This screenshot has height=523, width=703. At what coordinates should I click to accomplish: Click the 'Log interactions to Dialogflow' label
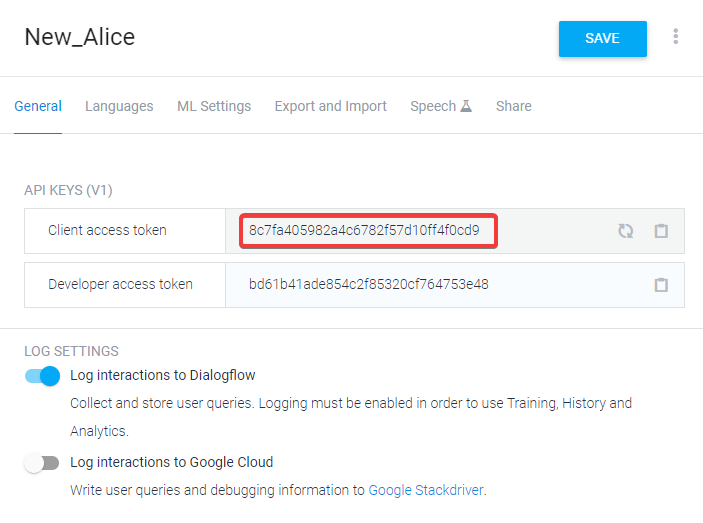pos(163,375)
